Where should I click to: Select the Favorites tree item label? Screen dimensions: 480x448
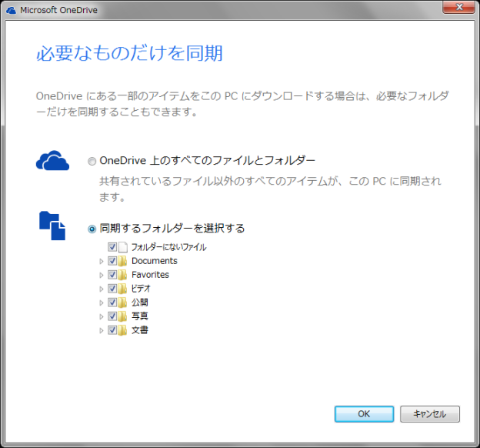coord(150,275)
